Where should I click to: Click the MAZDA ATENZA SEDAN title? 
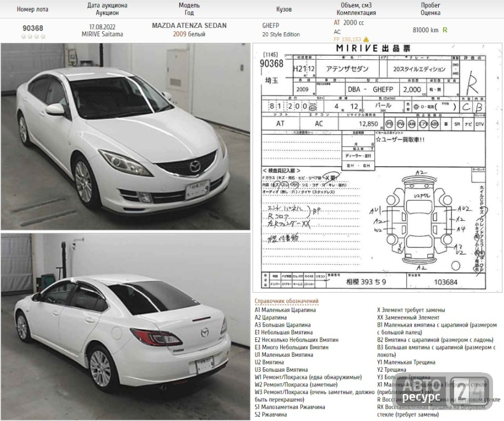[189, 25]
